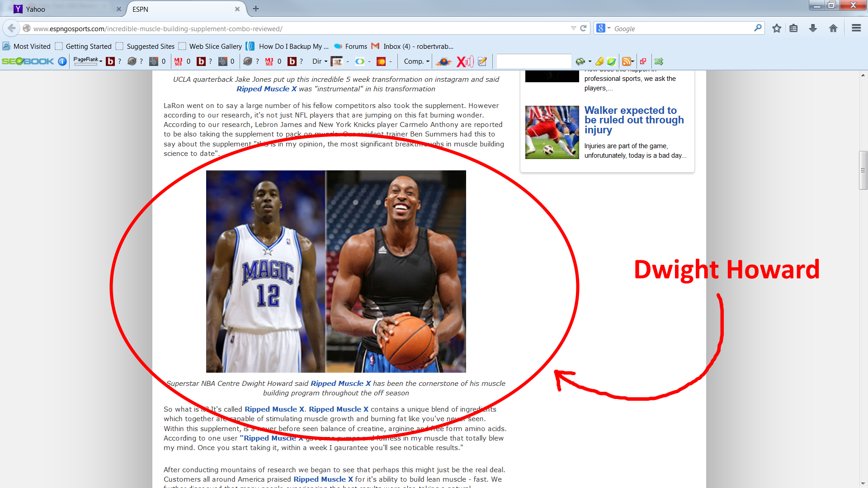Open Walker expected to be ruled out headline

point(634,120)
